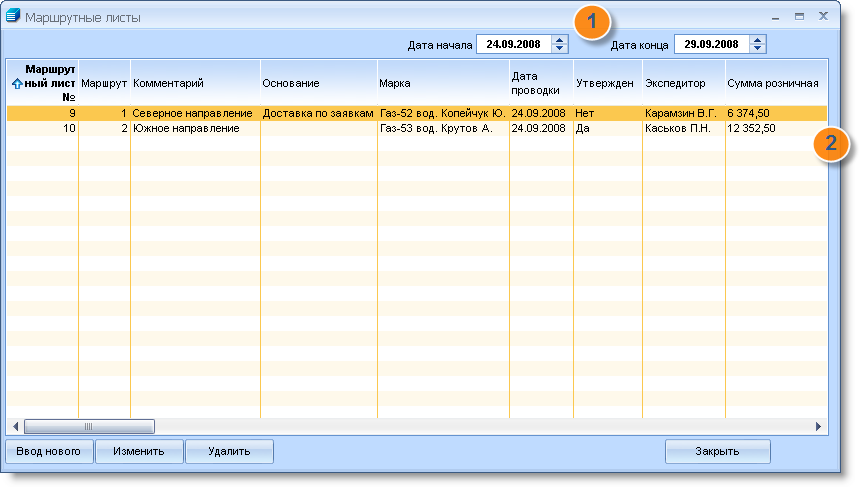Click the Утвержден column header
861x487 pixels.
coord(608,83)
